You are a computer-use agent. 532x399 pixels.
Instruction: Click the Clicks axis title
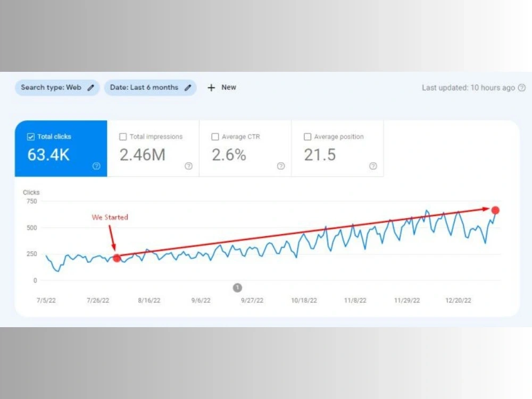(31, 193)
